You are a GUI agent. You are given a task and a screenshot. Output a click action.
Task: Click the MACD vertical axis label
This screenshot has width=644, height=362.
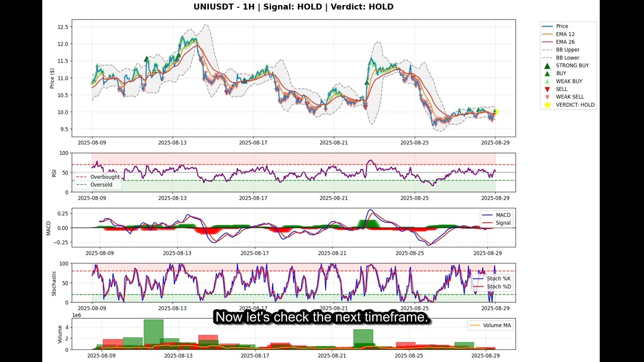[49, 228]
